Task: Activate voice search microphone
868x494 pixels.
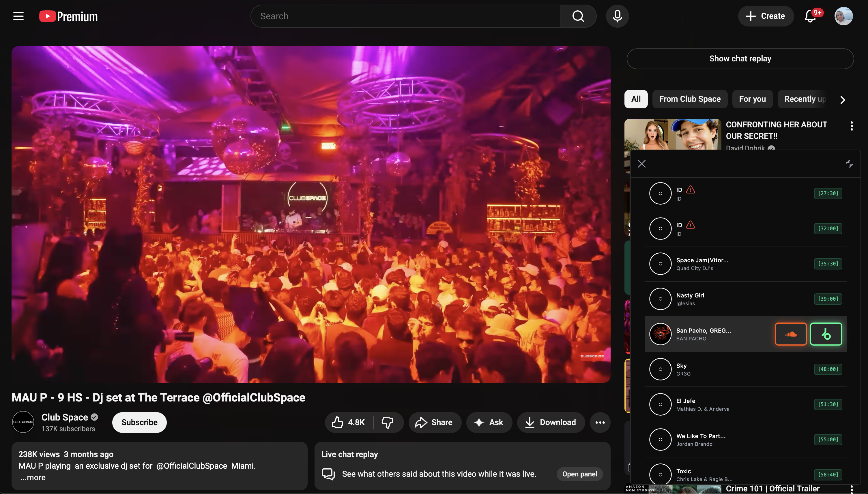Action: 617,16
